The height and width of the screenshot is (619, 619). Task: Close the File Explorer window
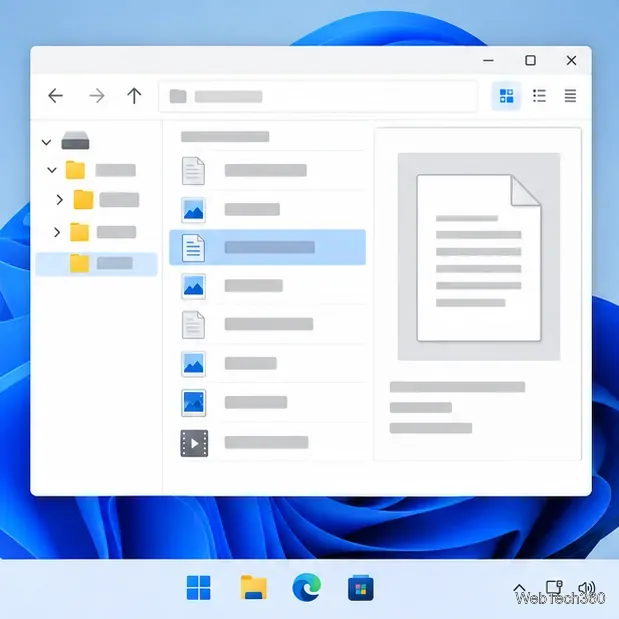(571, 60)
